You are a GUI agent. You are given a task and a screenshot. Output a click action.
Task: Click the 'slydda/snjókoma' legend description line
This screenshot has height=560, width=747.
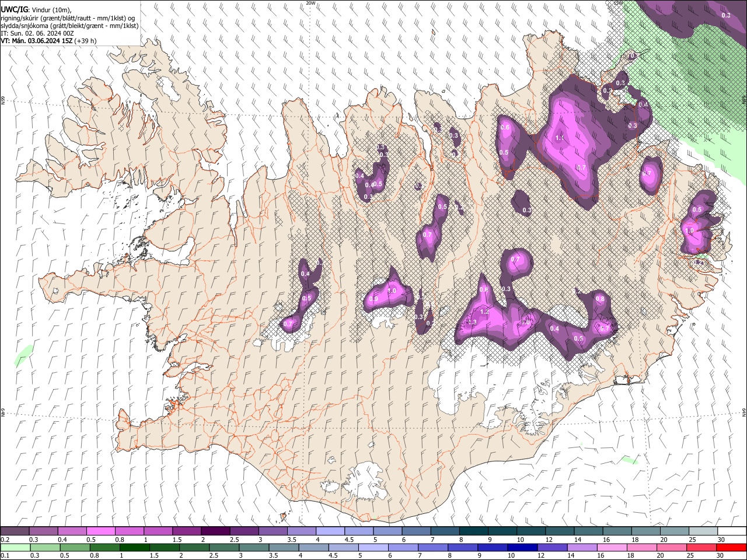69,26
